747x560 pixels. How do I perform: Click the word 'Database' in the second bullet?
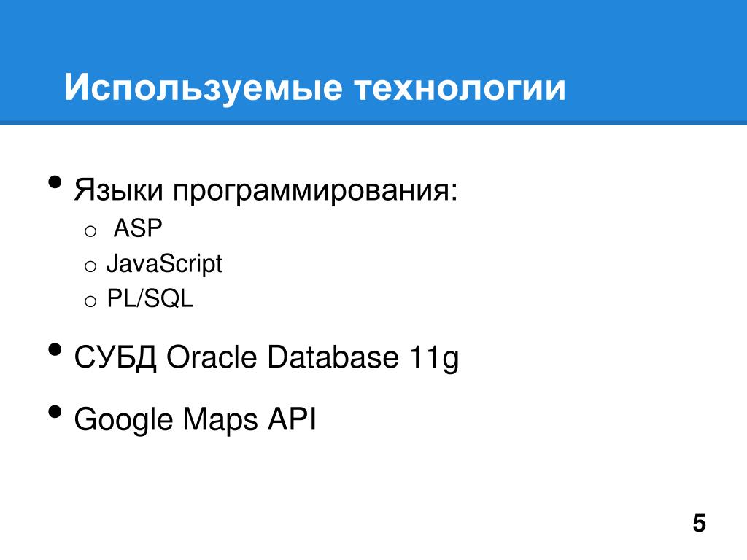pyautogui.click(x=333, y=357)
